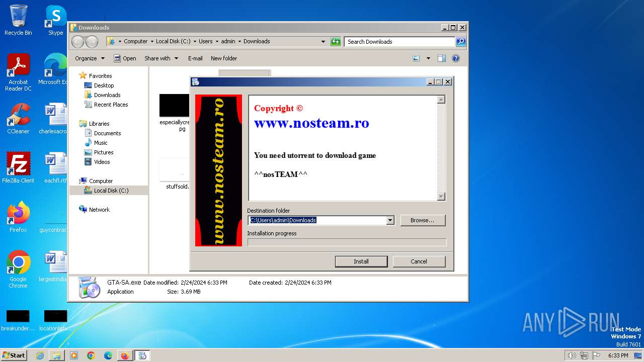Image resolution: width=644 pixels, height=362 pixels.
Task: Go back in Downloads Explorer window
Action: point(78,42)
